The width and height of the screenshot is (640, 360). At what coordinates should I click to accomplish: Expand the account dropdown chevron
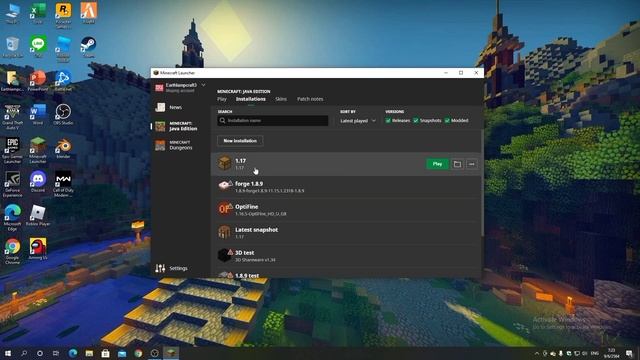coord(203,85)
